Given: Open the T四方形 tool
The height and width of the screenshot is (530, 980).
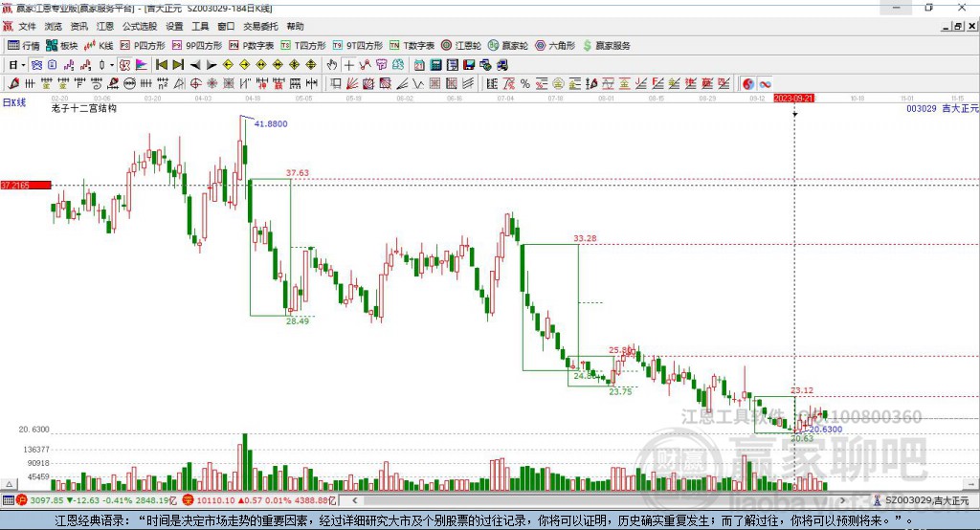Looking at the screenshot, I should coord(303,46).
